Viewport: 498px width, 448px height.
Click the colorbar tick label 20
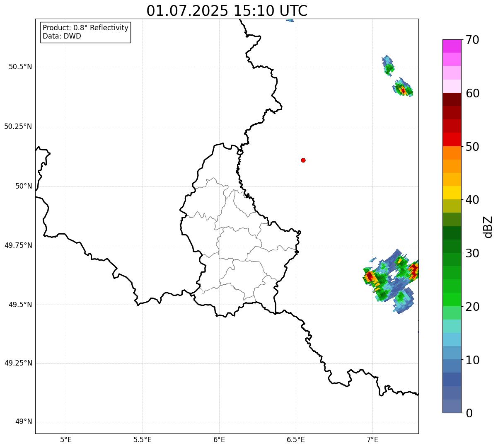tap(472, 307)
